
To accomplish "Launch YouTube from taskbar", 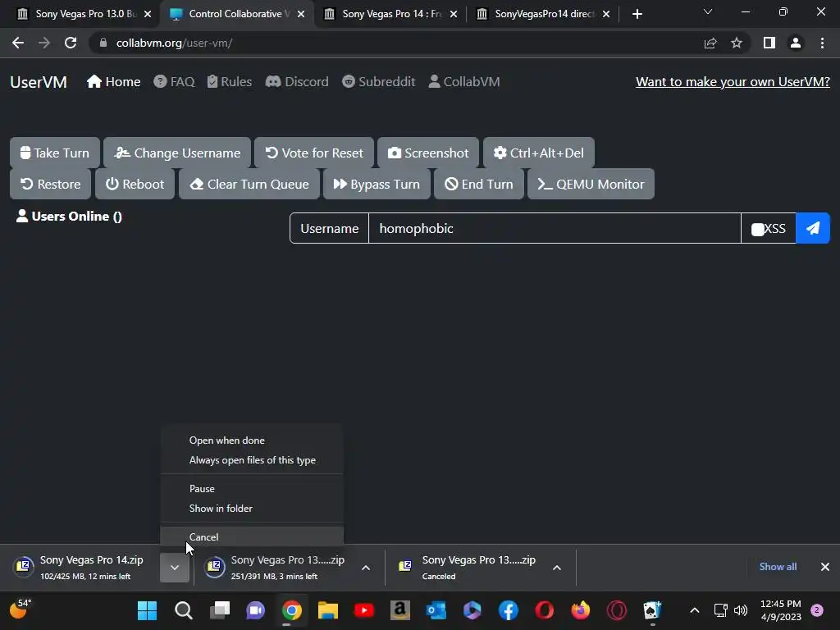I will click(x=364, y=610).
